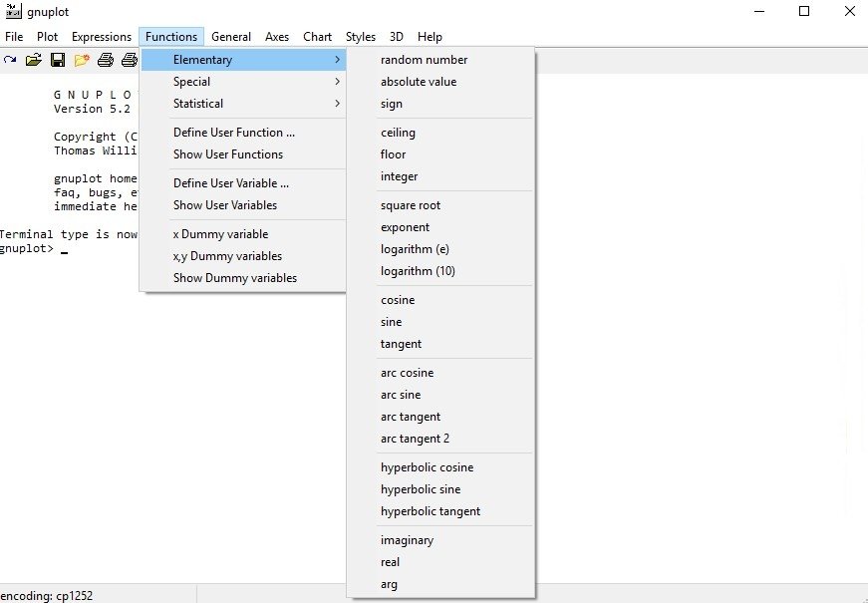Select the sign function
Image resolution: width=868 pixels, height=603 pixels.
(x=441, y=104)
